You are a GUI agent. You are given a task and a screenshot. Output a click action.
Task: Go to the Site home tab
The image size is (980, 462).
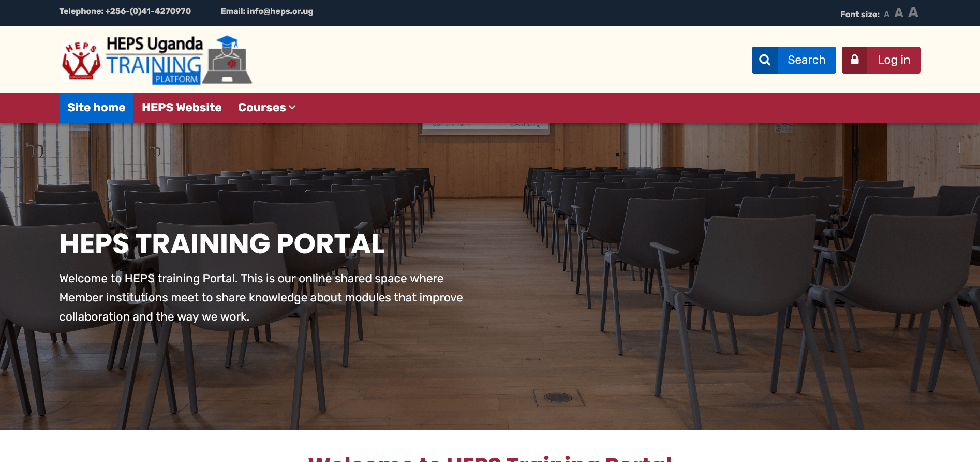click(96, 108)
